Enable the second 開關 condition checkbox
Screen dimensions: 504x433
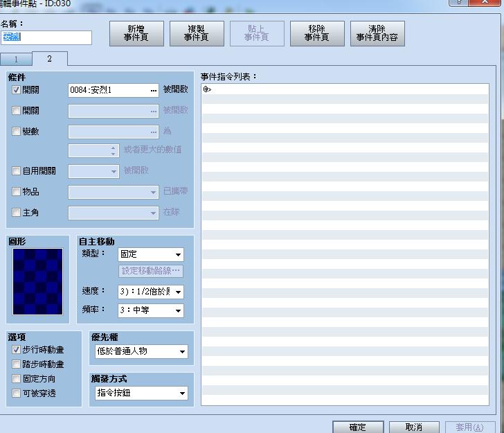coord(16,111)
